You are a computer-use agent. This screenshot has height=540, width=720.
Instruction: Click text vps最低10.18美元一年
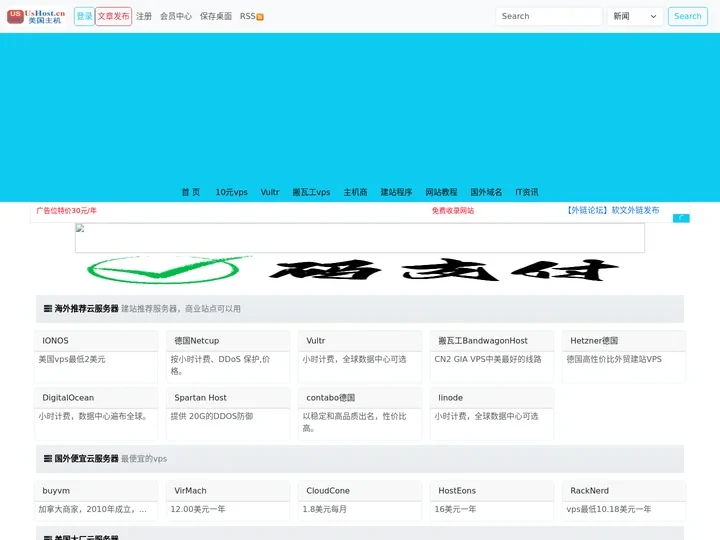coord(608,509)
